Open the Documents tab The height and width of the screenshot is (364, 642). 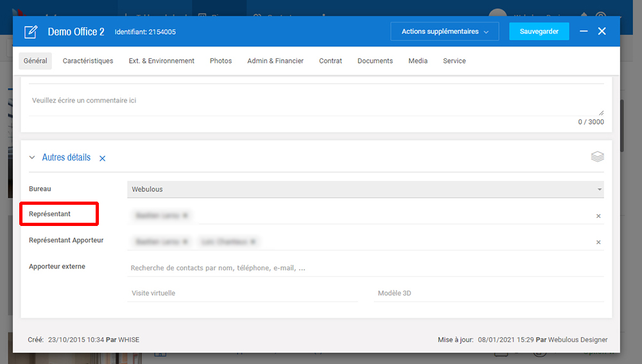375,60
